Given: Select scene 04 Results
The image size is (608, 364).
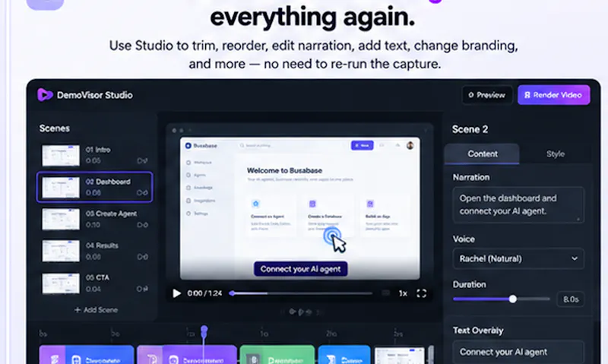Looking at the screenshot, I should (94, 252).
